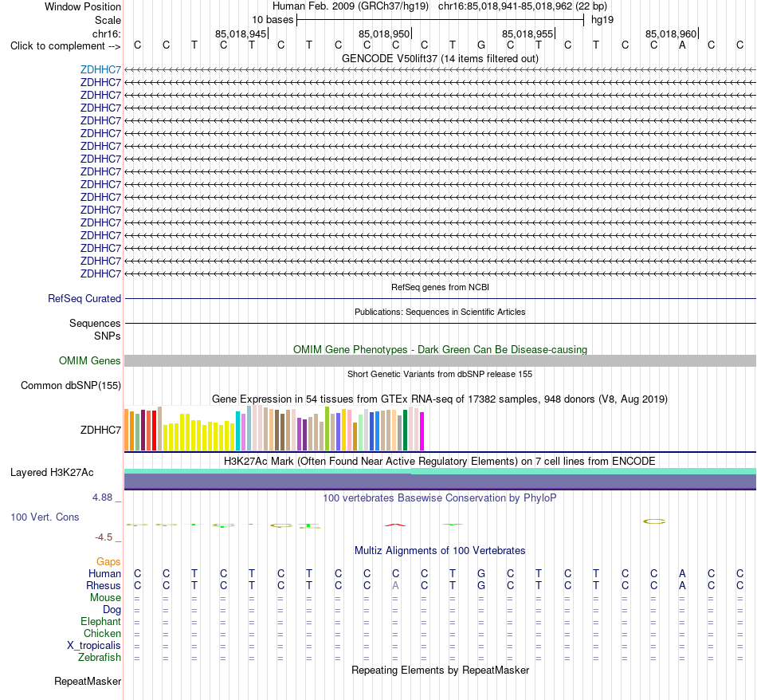Open the GTEx Gene Expression track title
The height and width of the screenshot is (700, 757).
[x=440, y=399]
